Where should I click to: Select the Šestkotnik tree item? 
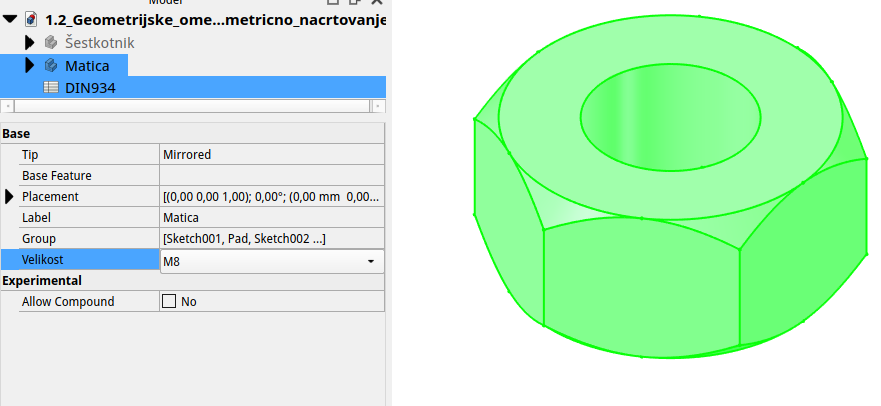99,43
